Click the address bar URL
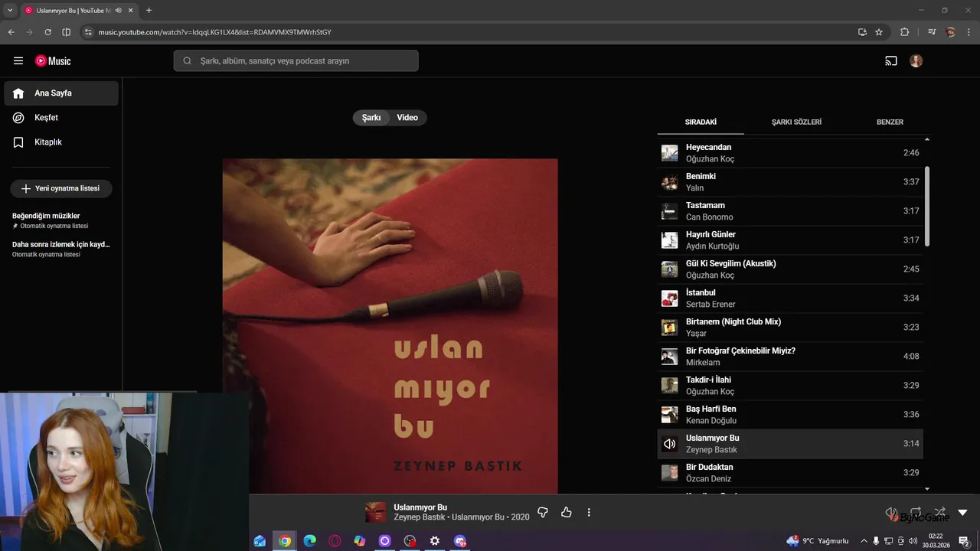Image resolution: width=980 pixels, height=551 pixels. click(214, 32)
